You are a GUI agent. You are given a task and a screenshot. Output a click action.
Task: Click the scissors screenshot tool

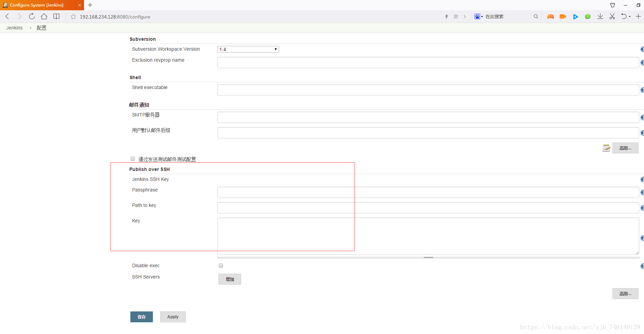click(612, 16)
